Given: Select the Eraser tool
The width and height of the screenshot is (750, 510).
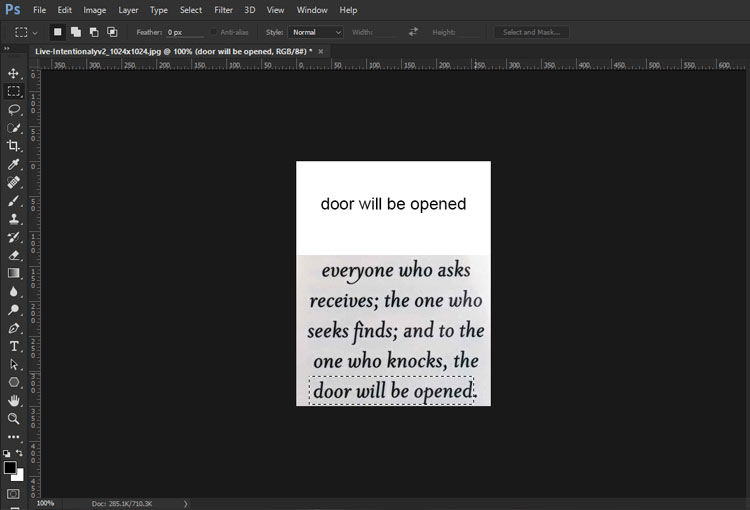Looking at the screenshot, I should pyautogui.click(x=13, y=255).
